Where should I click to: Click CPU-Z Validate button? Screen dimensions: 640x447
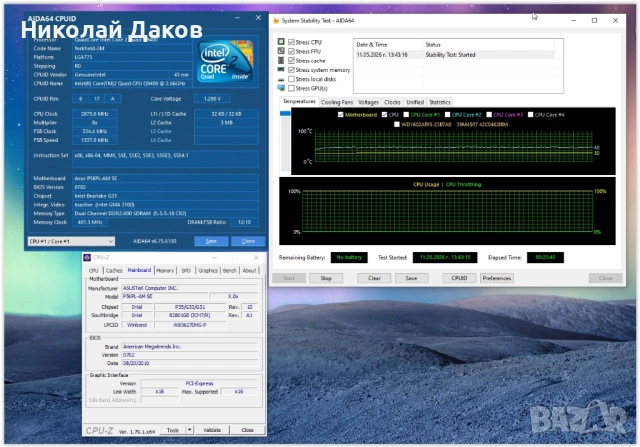212,430
